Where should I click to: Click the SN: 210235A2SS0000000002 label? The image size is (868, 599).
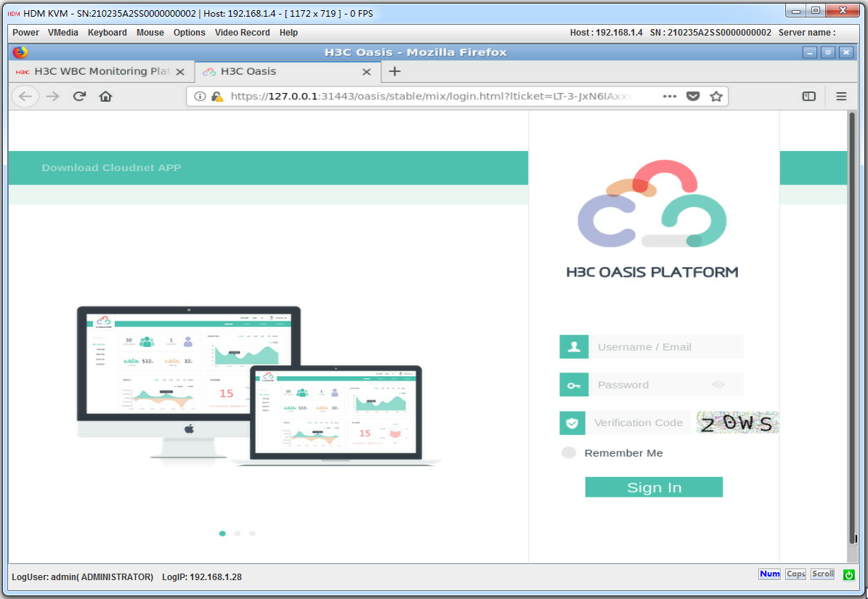(x=710, y=33)
